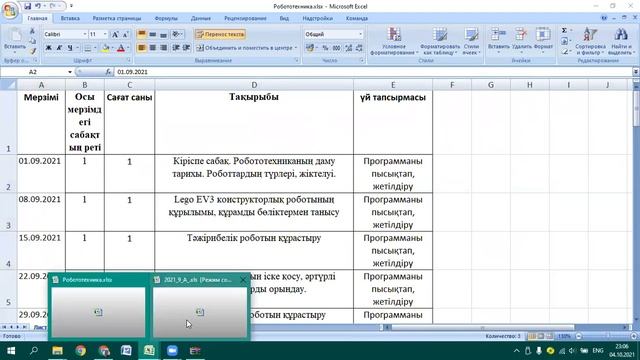This screenshot has height=360, width=640.
Task: Open Форматировать как таблицу gallery
Action: [x=440, y=41]
